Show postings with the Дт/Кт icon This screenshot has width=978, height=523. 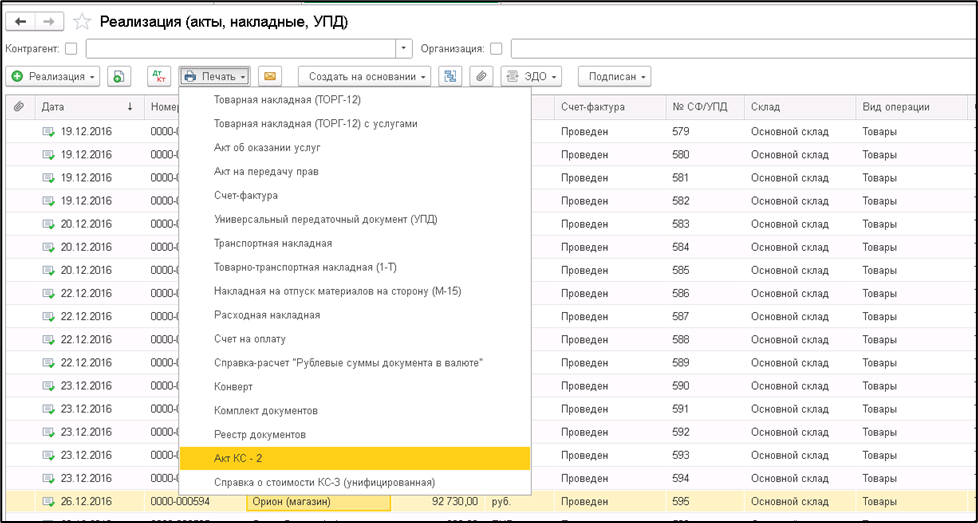pyautogui.click(x=158, y=76)
